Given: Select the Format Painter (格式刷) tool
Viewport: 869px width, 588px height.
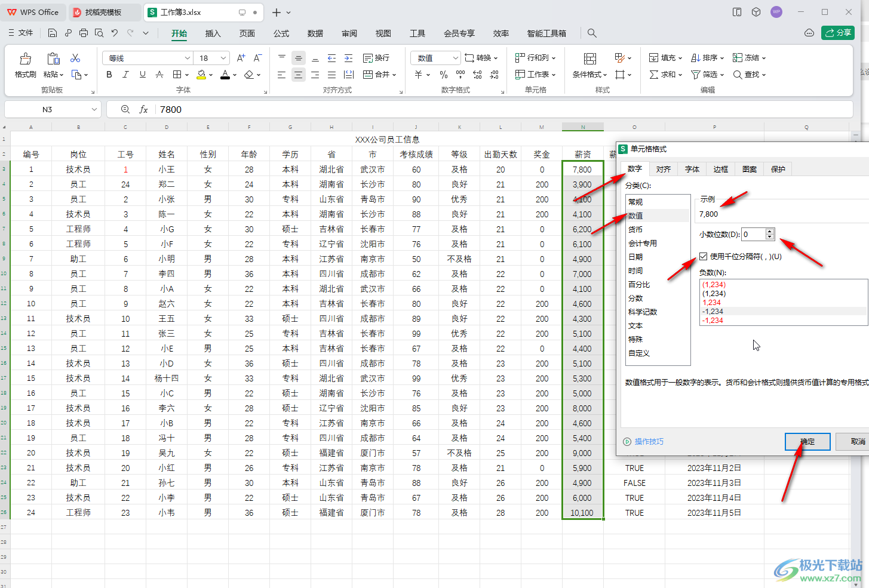Looking at the screenshot, I should (x=25, y=65).
